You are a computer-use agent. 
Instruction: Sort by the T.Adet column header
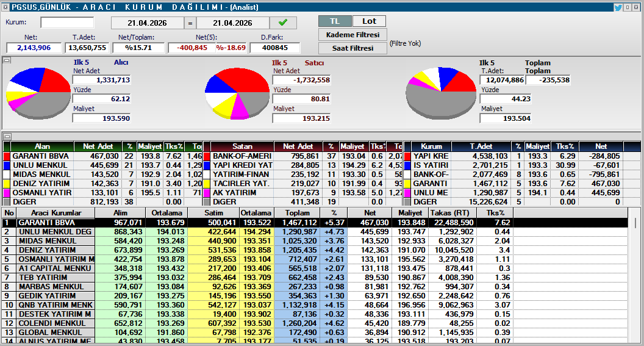[x=481, y=146]
